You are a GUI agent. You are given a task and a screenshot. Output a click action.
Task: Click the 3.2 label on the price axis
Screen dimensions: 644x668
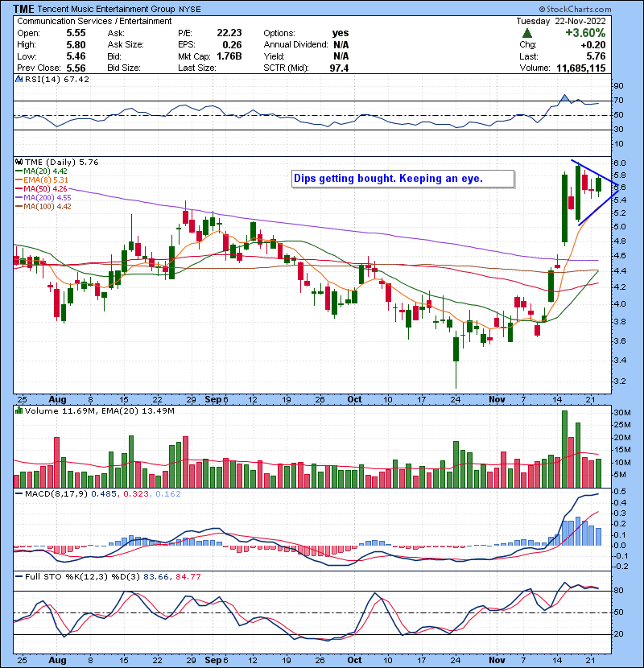pyautogui.click(x=620, y=381)
